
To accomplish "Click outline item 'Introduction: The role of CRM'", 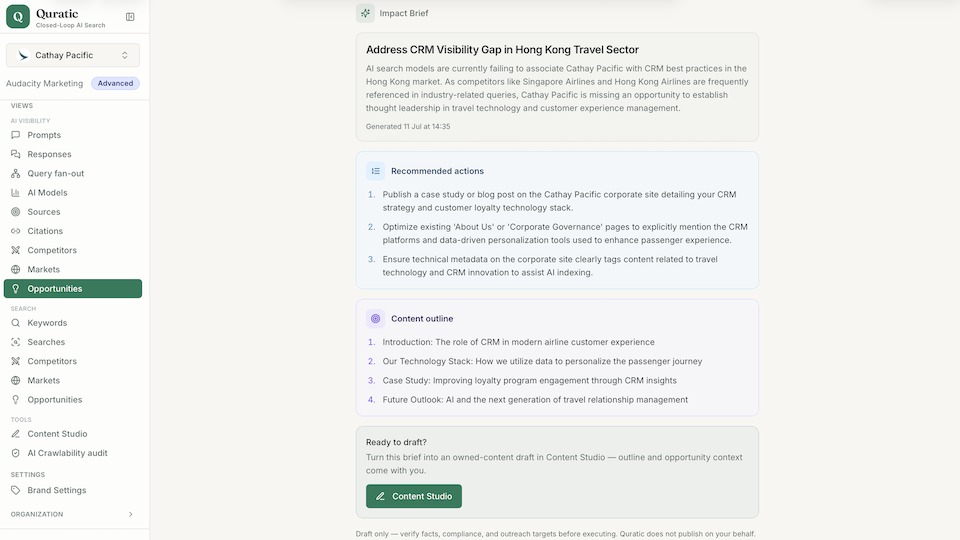I will tap(519, 342).
